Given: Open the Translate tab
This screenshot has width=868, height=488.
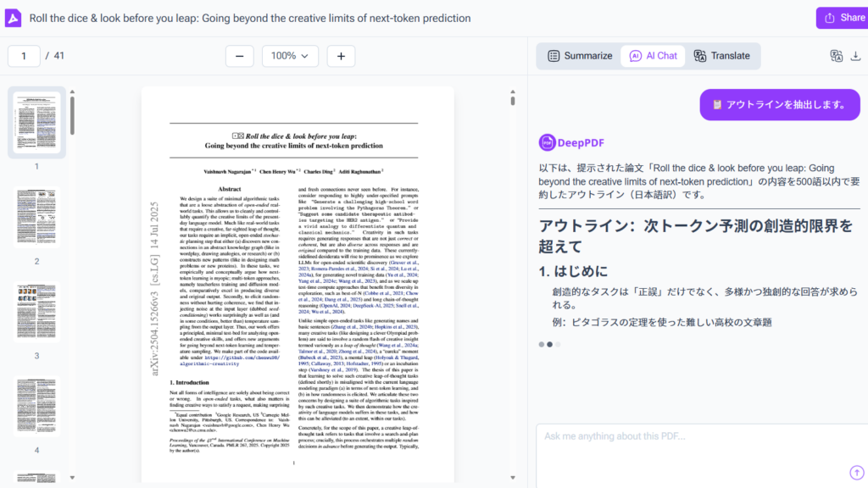Looking at the screenshot, I should coord(721,56).
